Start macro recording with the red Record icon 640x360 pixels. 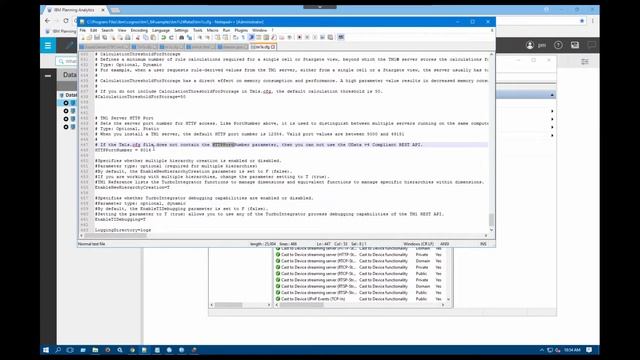(x=299, y=37)
